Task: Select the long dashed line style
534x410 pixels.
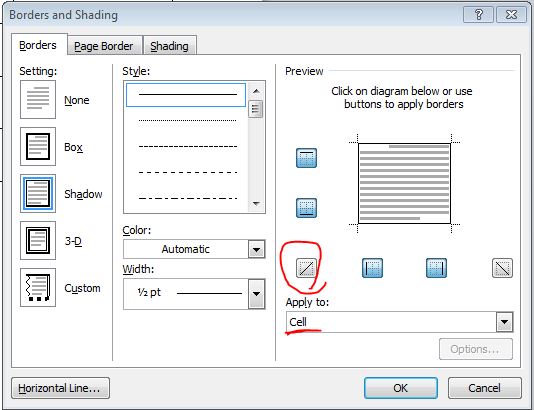Action: click(187, 172)
